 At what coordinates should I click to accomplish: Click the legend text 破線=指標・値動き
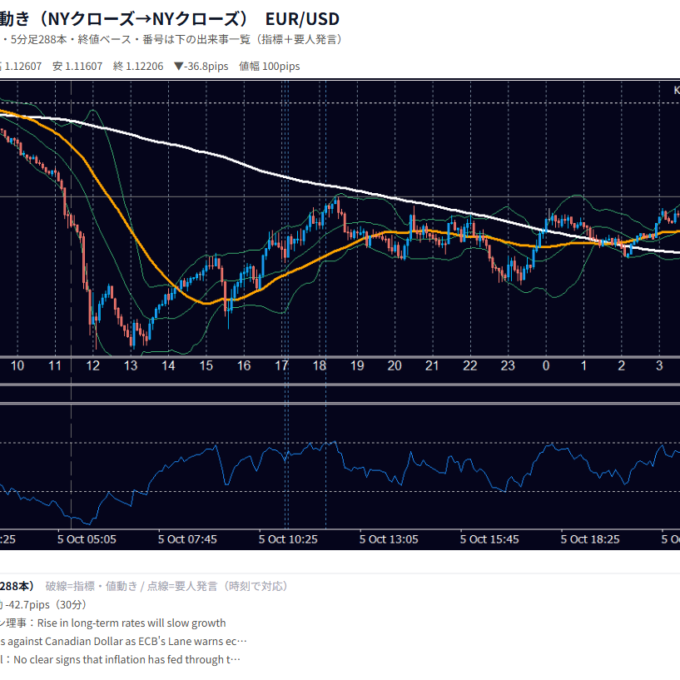[90, 586]
